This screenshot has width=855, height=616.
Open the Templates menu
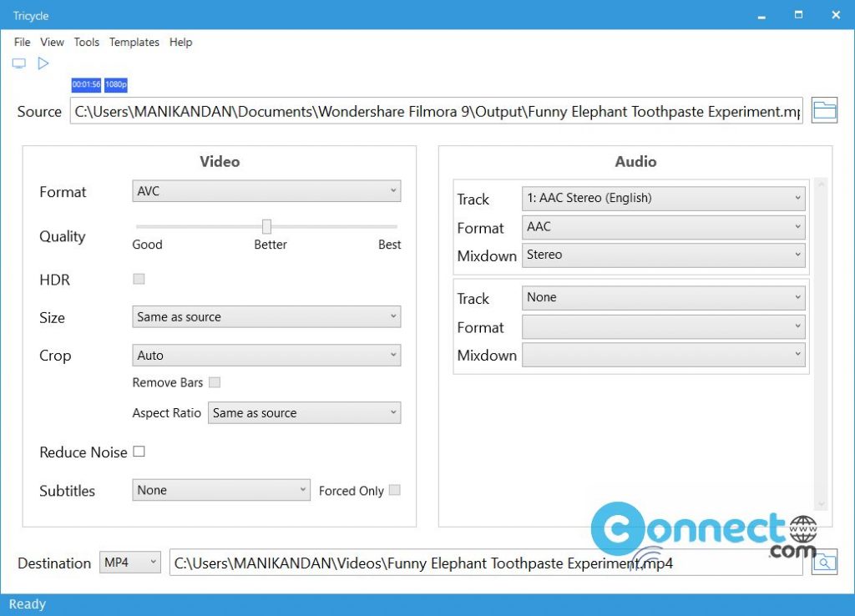[x=134, y=42]
